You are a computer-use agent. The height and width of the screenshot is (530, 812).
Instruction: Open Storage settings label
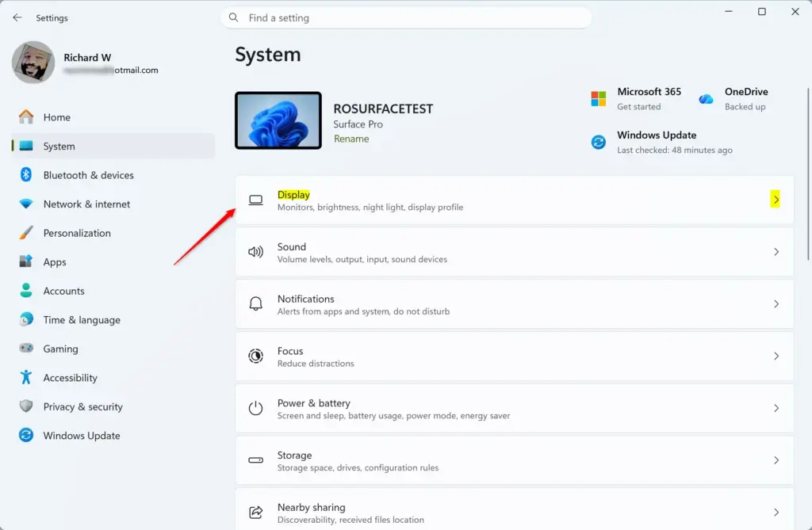[x=295, y=456]
